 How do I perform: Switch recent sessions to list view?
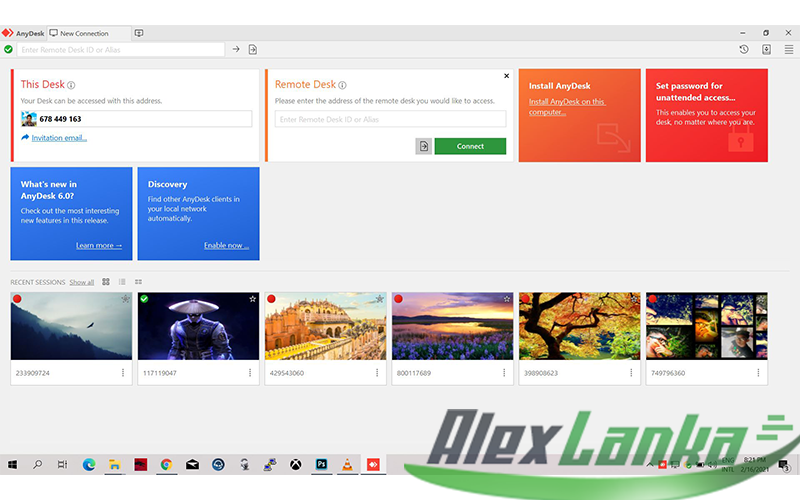(x=122, y=282)
